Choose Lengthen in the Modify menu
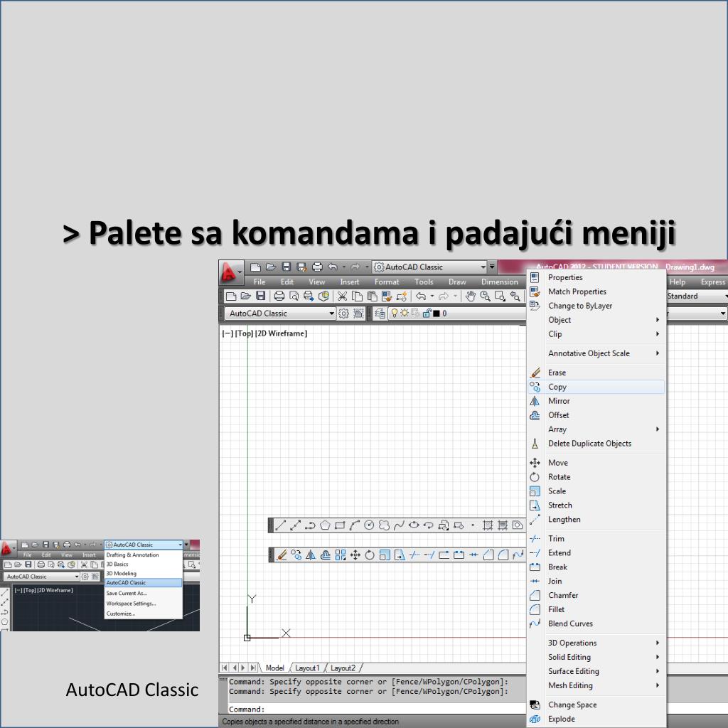The width and height of the screenshot is (728, 728). pyautogui.click(x=596, y=520)
